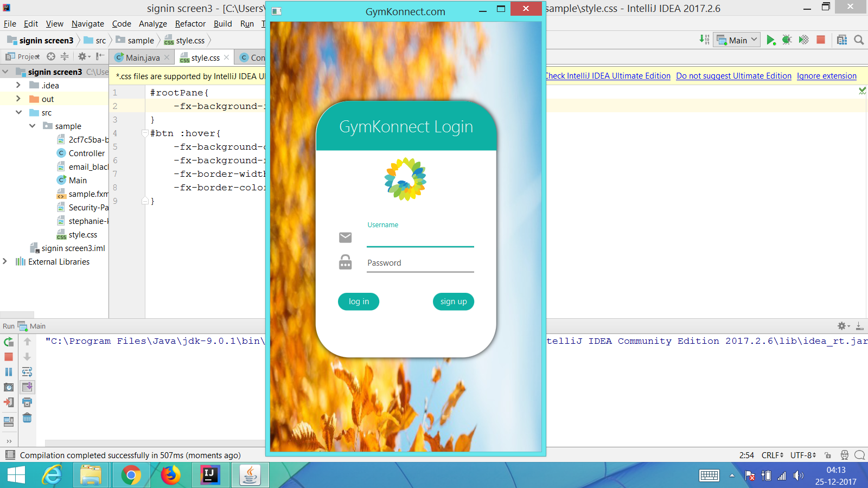Toggle soft-wrap in Run console
This screenshot has height=488, width=868.
click(x=27, y=372)
